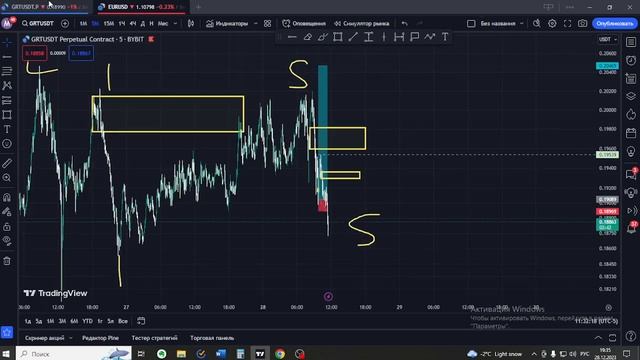
Task: Open Оповещения alerts button
Action: click(304, 24)
